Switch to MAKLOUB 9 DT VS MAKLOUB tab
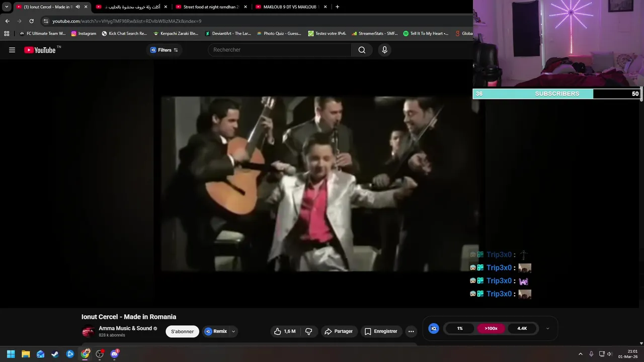 (x=291, y=7)
